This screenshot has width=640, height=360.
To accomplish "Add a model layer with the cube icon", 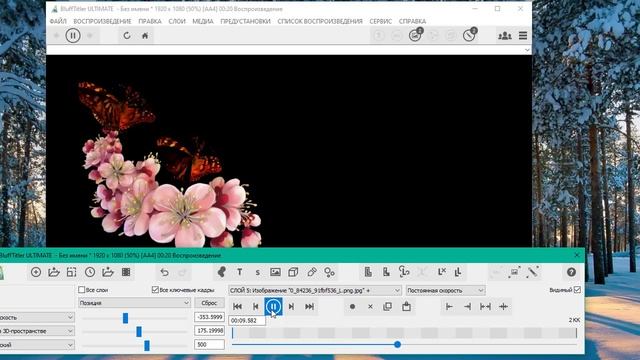I will [293, 272].
